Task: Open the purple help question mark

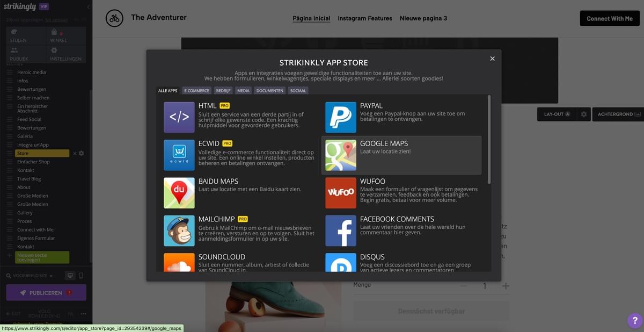Action: coord(634,321)
